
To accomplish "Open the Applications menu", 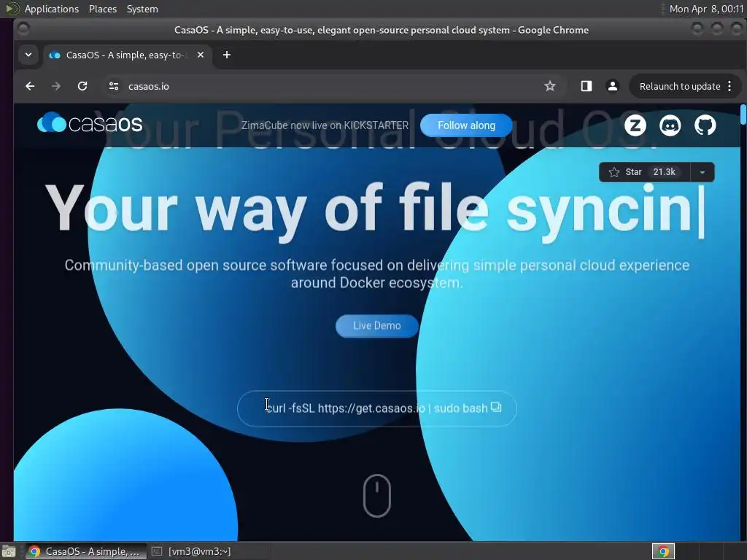I will pos(52,9).
